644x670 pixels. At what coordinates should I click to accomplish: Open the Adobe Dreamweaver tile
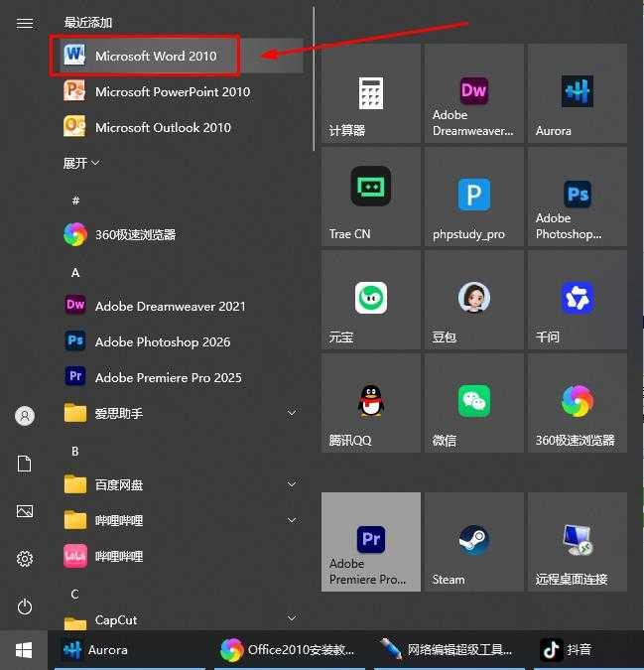(x=474, y=93)
